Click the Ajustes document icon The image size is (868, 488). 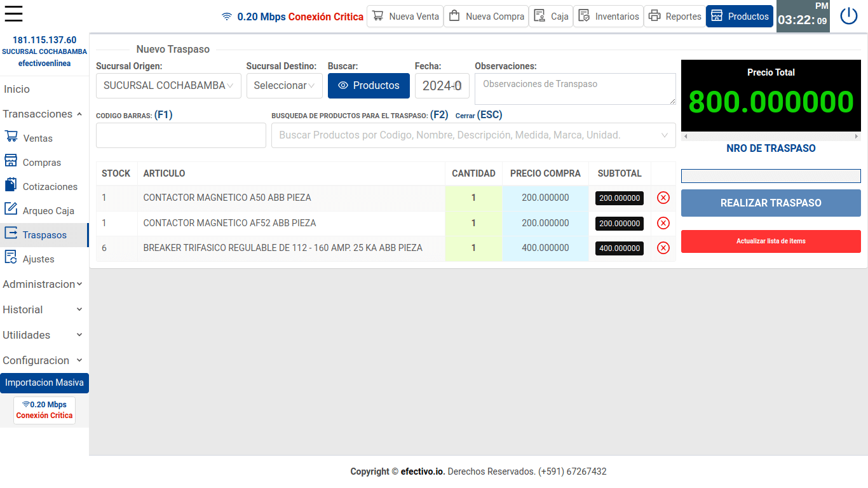(11, 257)
